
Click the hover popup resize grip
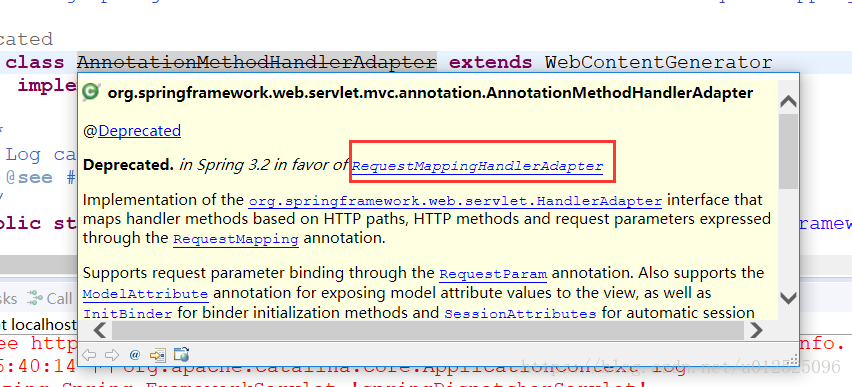pyautogui.click(x=793, y=359)
